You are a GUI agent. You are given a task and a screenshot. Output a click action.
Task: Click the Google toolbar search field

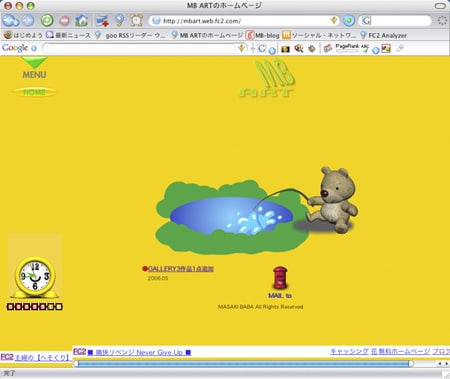tap(140, 49)
